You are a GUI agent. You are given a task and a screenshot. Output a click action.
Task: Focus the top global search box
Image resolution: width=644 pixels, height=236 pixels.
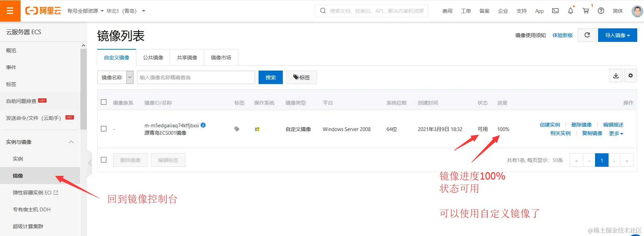[x=371, y=11]
